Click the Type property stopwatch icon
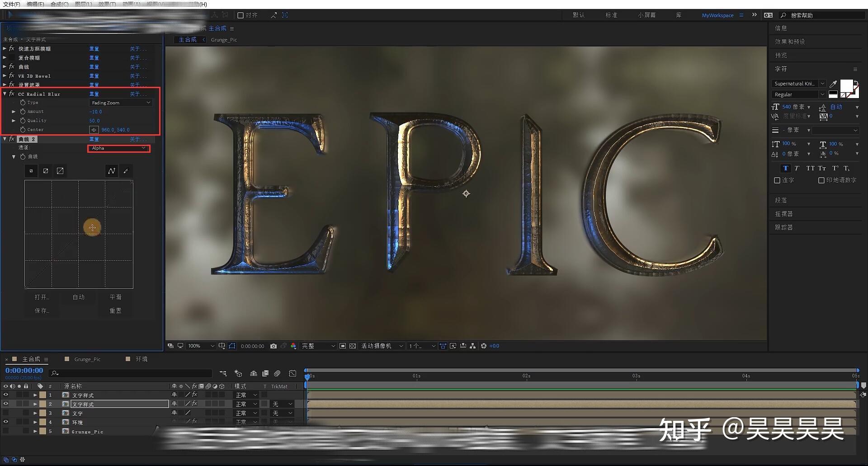The width and height of the screenshot is (868, 466). 23,103
